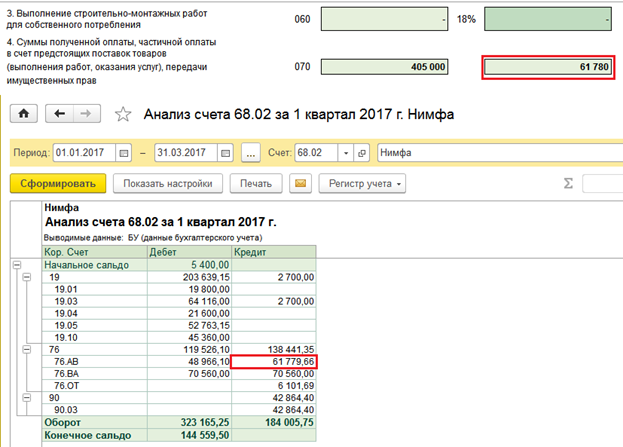Navigate back with the left arrow
Screen dimensions: 623x447
coord(60,114)
